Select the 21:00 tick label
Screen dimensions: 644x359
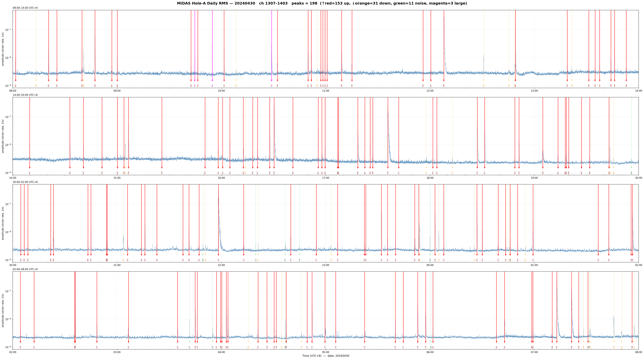(117, 265)
